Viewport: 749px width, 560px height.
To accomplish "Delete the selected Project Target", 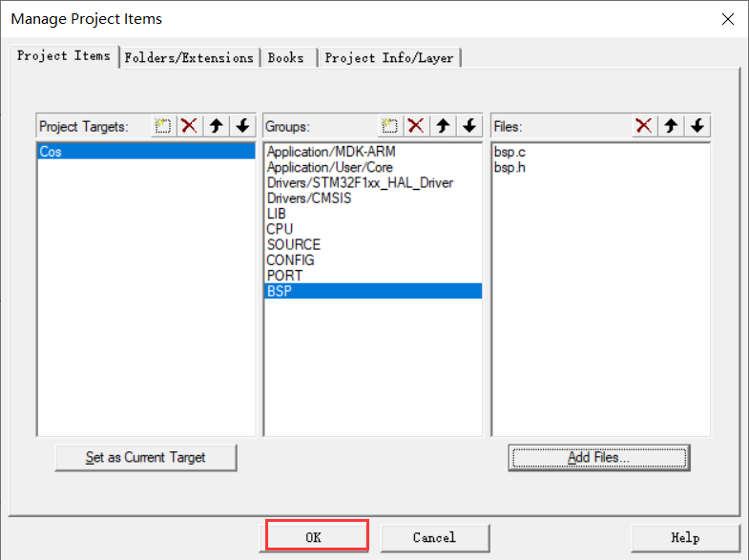I will pyautogui.click(x=190, y=126).
